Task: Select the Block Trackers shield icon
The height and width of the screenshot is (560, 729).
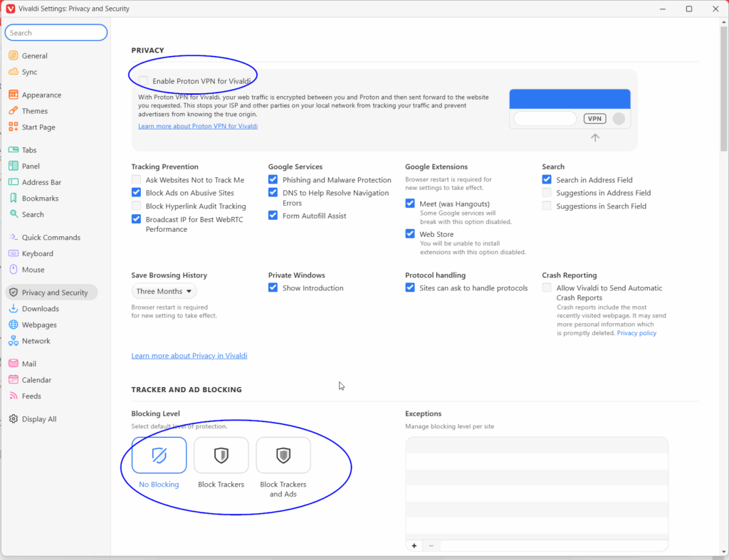Action: [221, 455]
